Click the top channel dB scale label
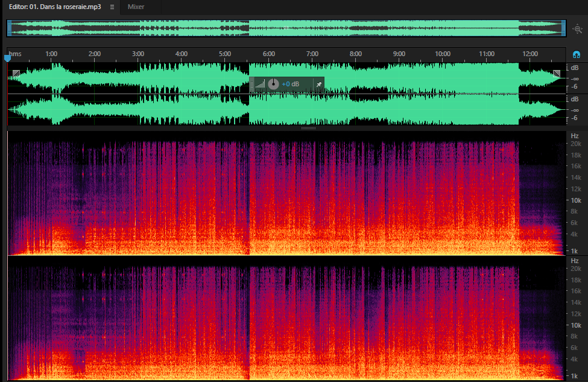This screenshot has width=588, height=382. (575, 68)
